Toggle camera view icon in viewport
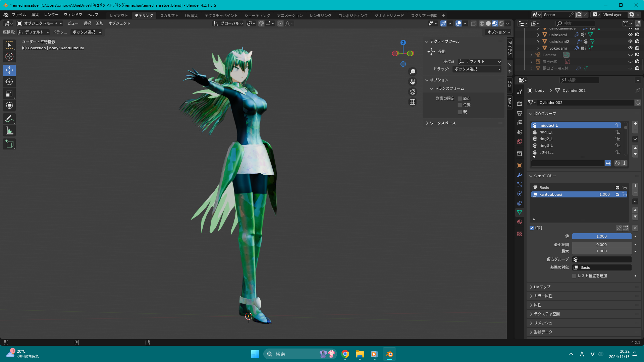The width and height of the screenshot is (644, 362). pos(413,92)
